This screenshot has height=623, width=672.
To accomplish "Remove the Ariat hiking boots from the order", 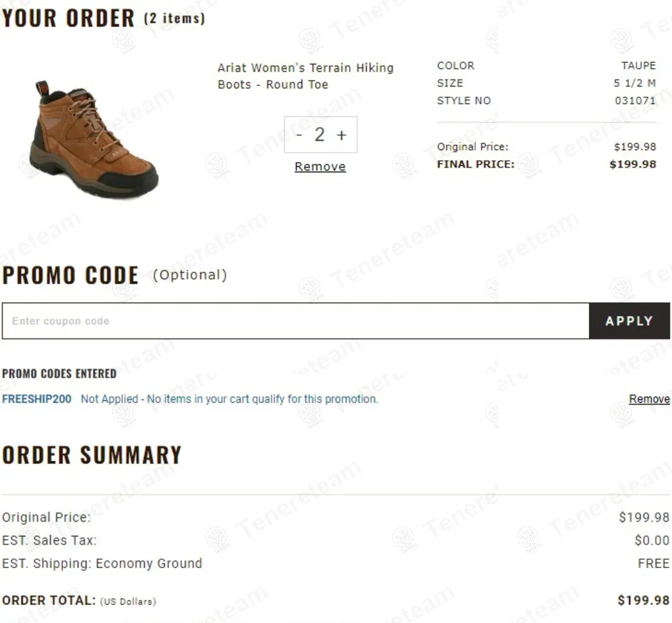I will 320,166.
